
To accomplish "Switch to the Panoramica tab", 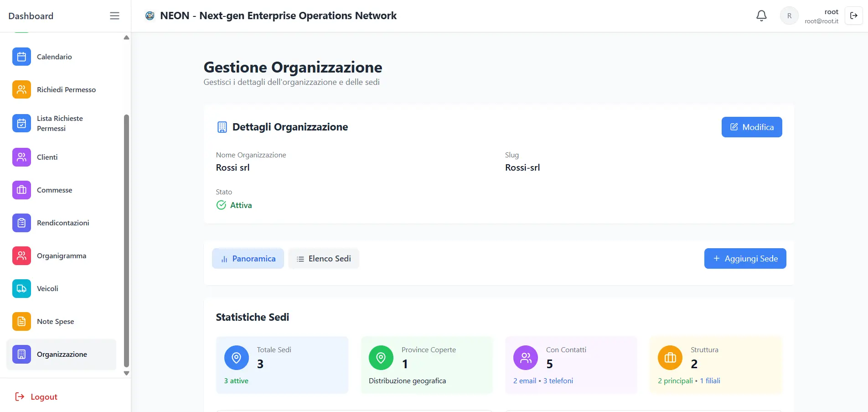I will 248,258.
